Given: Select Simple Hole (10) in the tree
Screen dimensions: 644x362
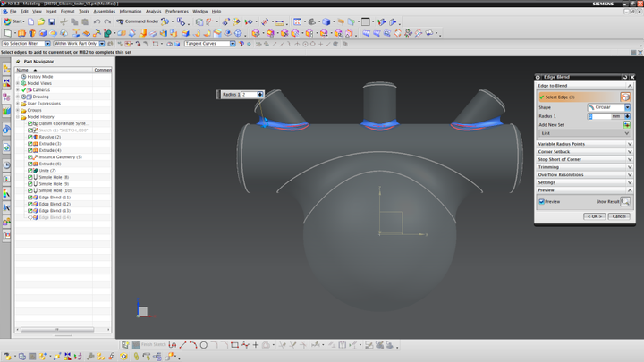Looking at the screenshot, I should pos(55,191).
